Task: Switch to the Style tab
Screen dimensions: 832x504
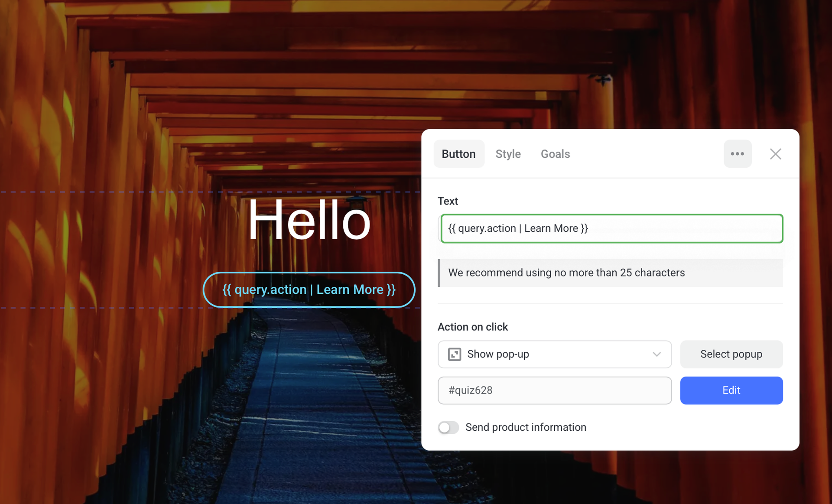Action: click(508, 154)
